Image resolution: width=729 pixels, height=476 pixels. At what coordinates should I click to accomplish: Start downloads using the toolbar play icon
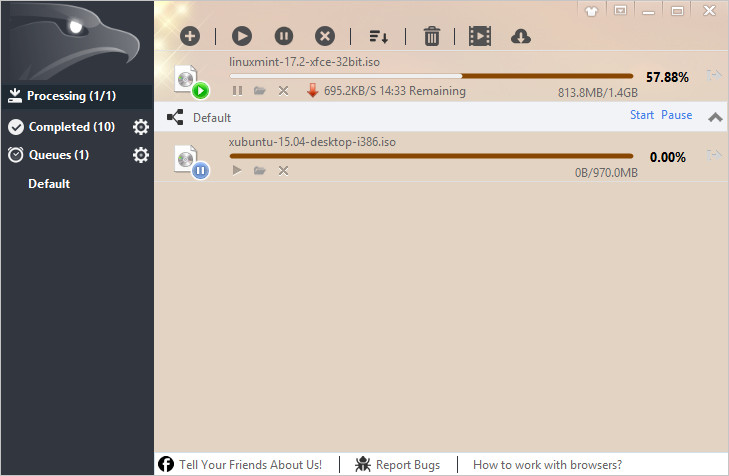(242, 36)
